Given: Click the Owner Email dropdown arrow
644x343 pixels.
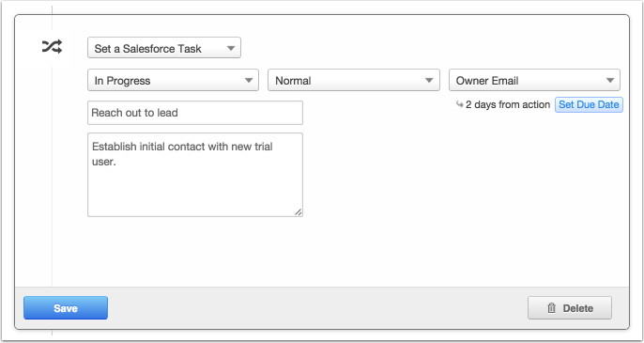Looking at the screenshot, I should [x=610, y=81].
